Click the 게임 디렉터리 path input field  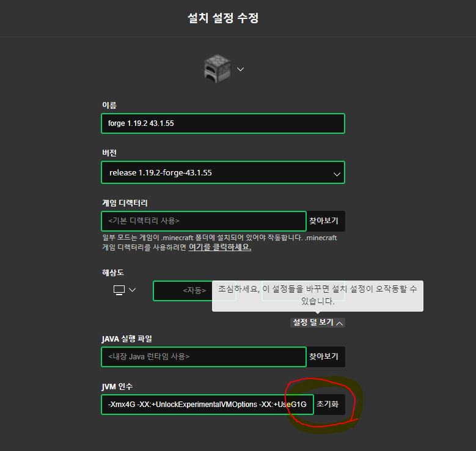pyautogui.click(x=203, y=221)
